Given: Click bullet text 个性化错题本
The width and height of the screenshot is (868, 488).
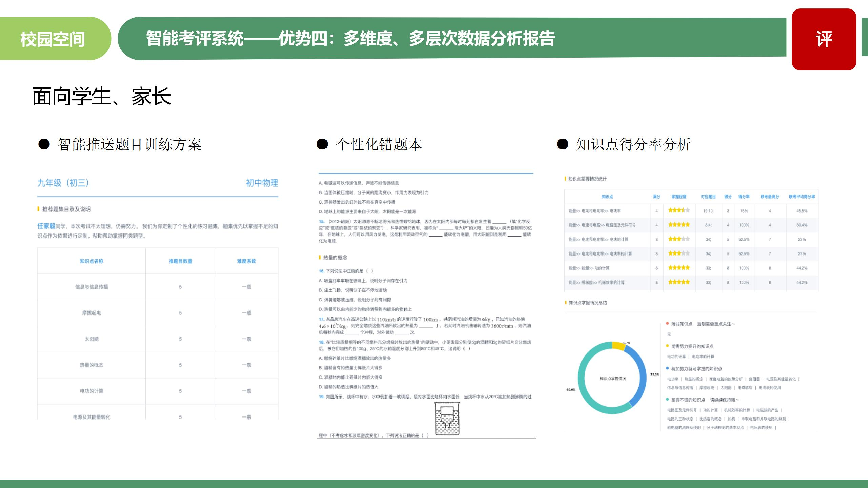Looking at the screenshot, I should click(x=379, y=144).
